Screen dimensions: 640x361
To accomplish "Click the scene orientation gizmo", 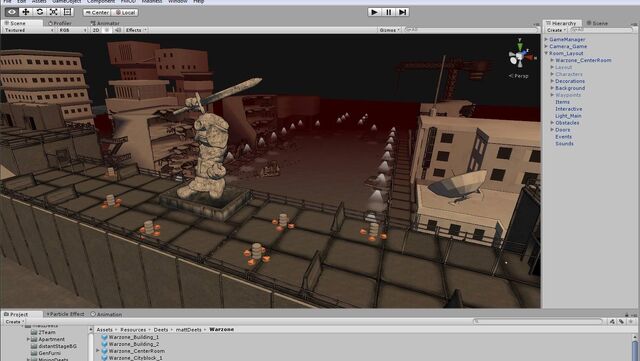I will point(520,56).
